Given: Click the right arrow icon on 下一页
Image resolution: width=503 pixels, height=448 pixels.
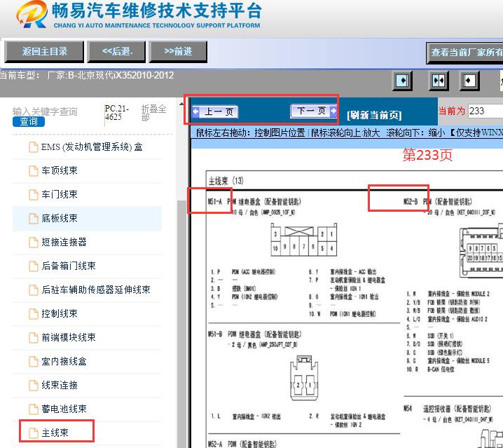Looking at the screenshot, I should [333, 111].
